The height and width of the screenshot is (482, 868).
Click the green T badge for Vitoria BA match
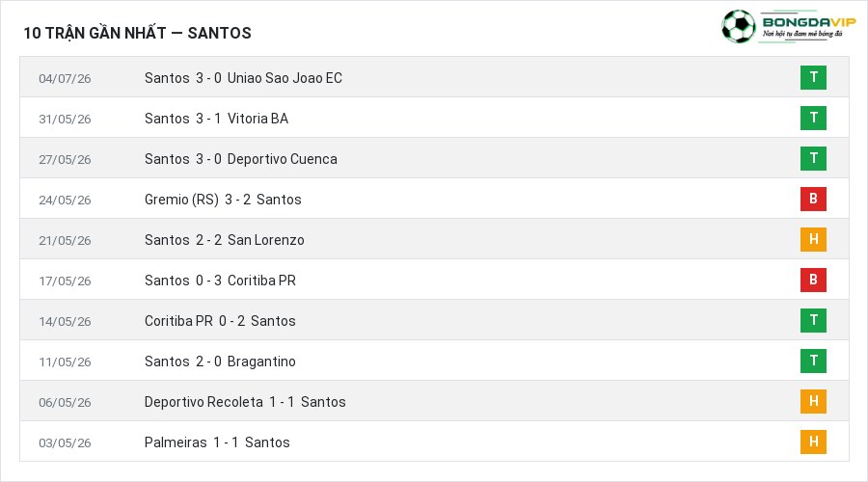tap(813, 118)
